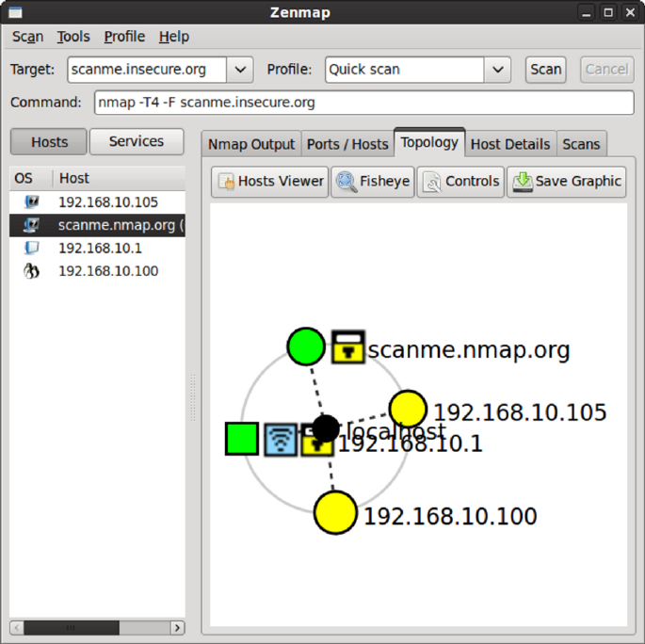Click OS icon beside scanme.nmap.org

click(32, 225)
